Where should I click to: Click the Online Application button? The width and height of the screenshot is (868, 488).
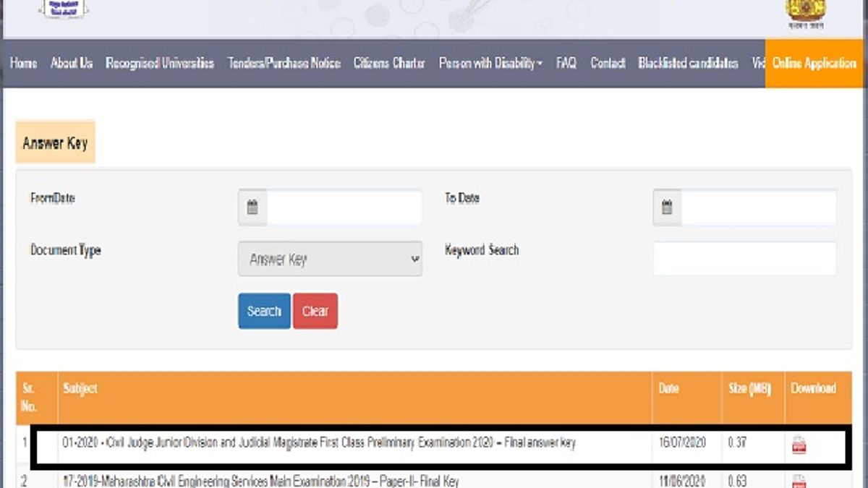814,64
